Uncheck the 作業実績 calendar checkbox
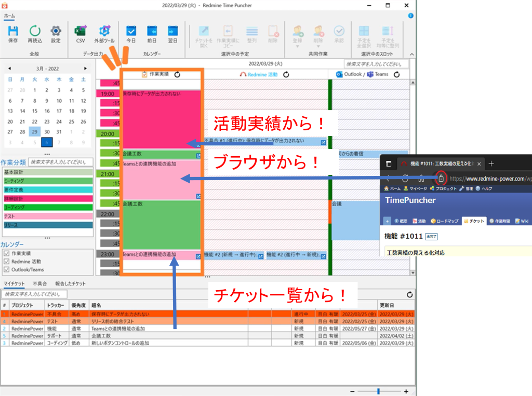 pyautogui.click(x=6, y=253)
